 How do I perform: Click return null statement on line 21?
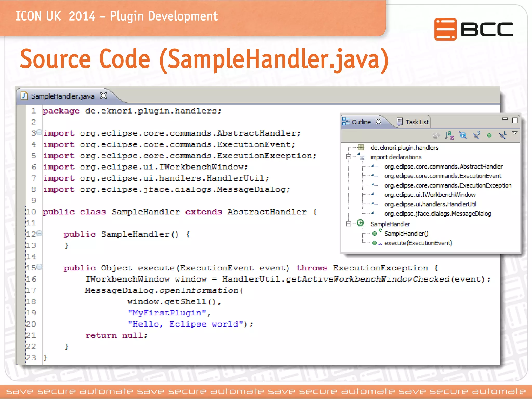116,335
